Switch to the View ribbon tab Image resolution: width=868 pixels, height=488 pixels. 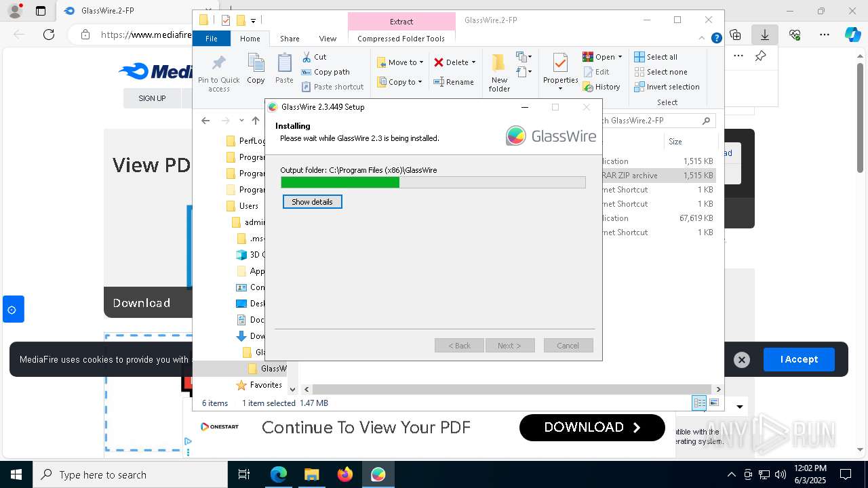[328, 39]
